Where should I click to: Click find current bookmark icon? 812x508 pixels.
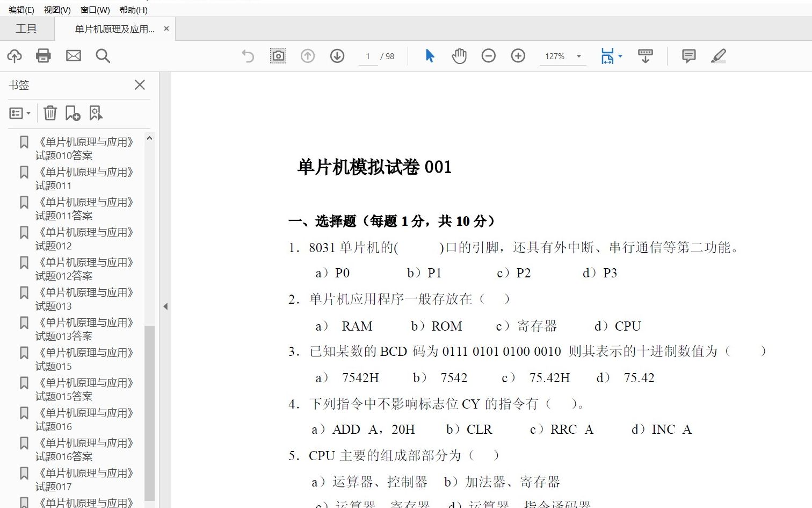point(96,113)
